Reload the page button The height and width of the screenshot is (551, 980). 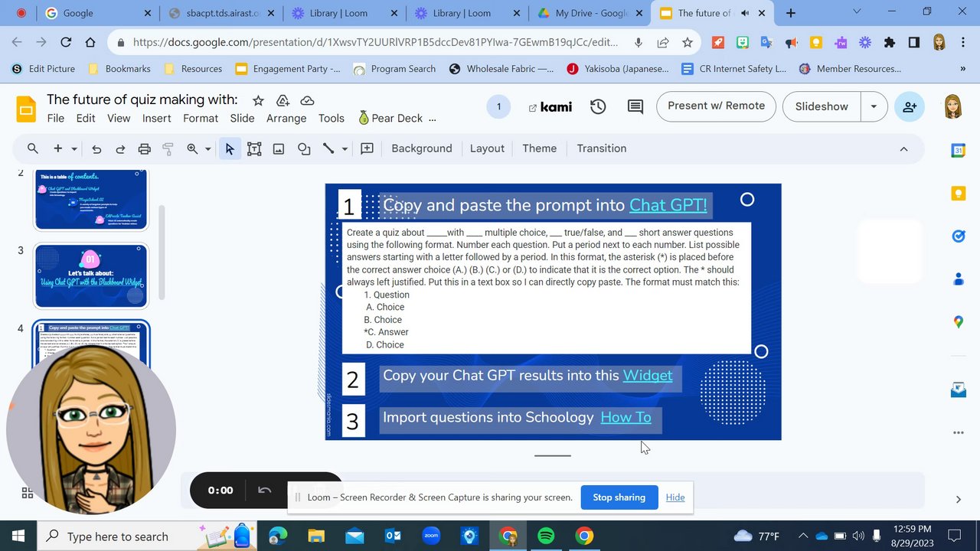click(x=66, y=43)
